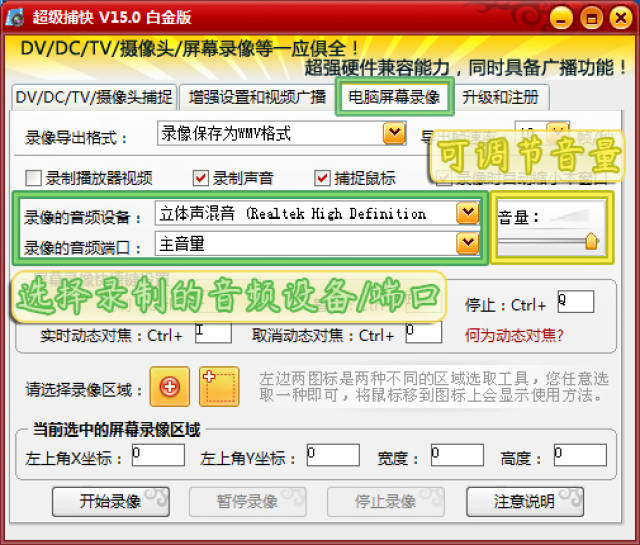Select the 电脑屏幕录像 tab
The image size is (640, 545).
tap(394, 97)
